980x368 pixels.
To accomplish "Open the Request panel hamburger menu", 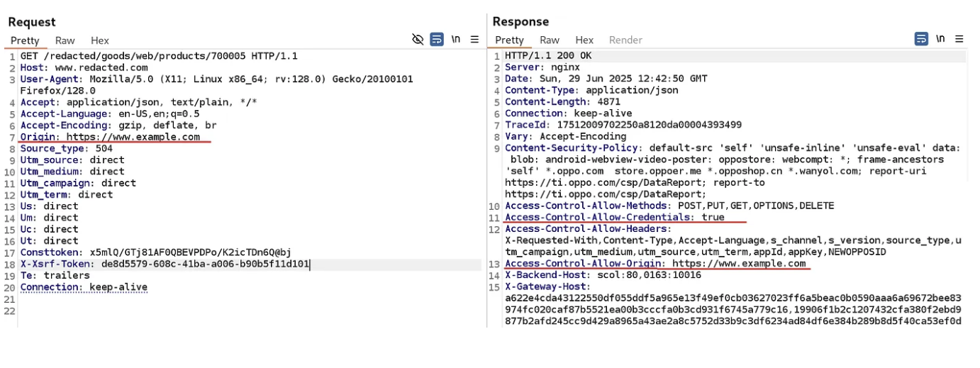I will click(x=474, y=40).
